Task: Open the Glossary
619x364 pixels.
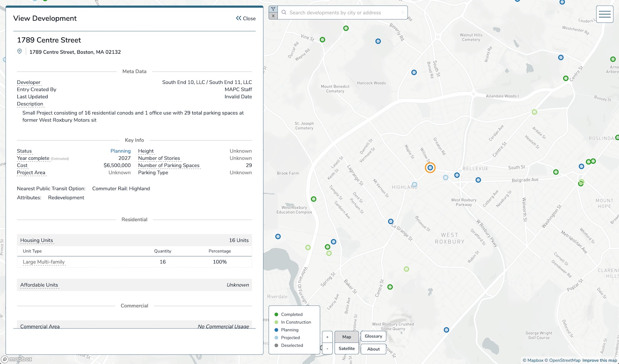Action: pyautogui.click(x=373, y=336)
